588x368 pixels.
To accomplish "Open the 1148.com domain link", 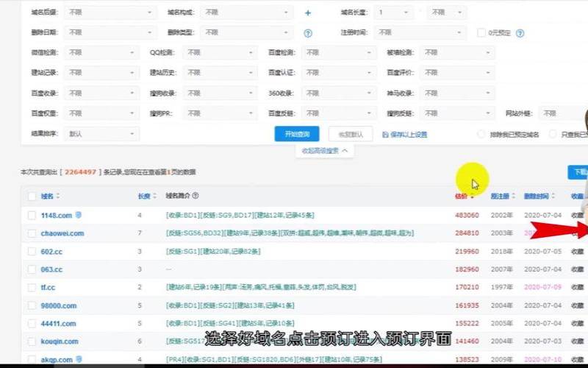I will 57,215.
